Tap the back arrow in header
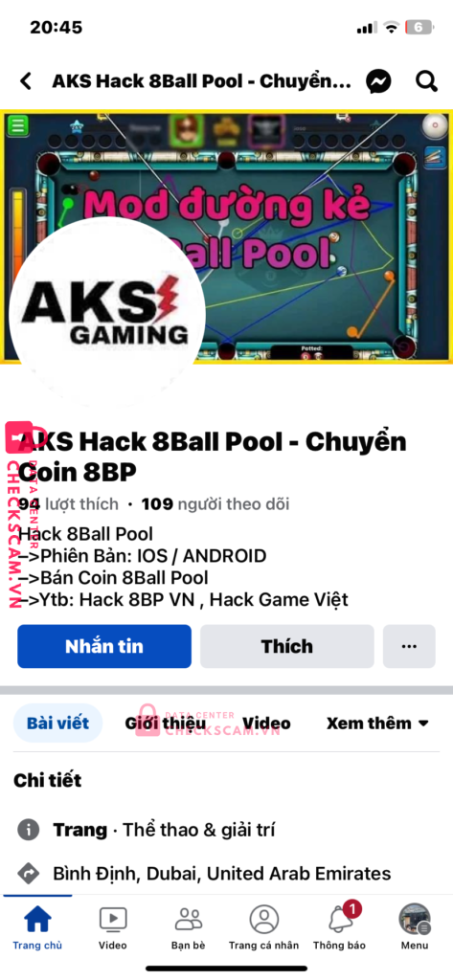This screenshot has height=980, width=453. click(26, 81)
